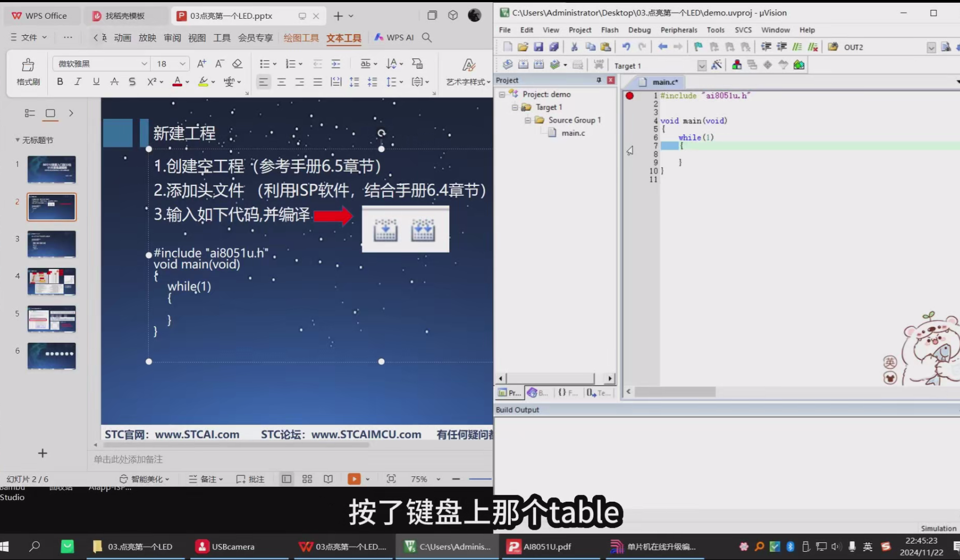
Task: Switch to 绘图工具 ribbon tab
Action: [301, 37]
